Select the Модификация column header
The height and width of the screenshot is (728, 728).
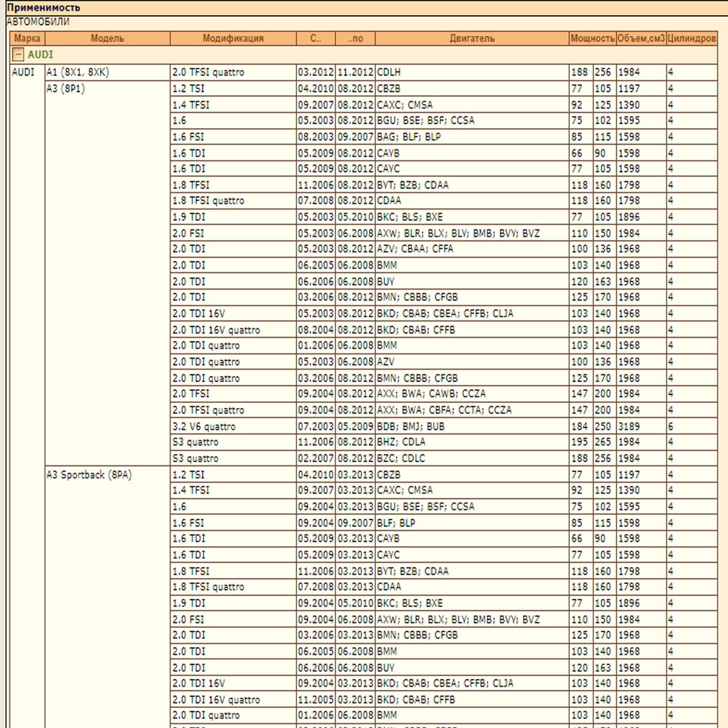(x=233, y=38)
